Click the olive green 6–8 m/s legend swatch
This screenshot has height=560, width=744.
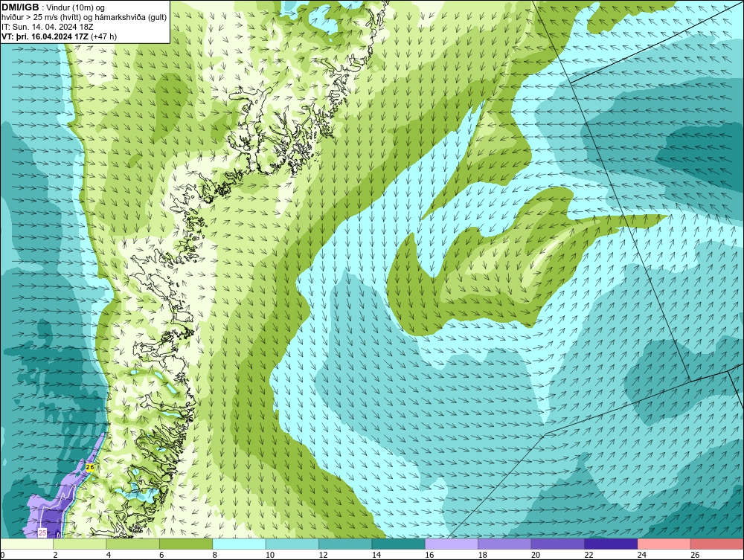coord(186,544)
